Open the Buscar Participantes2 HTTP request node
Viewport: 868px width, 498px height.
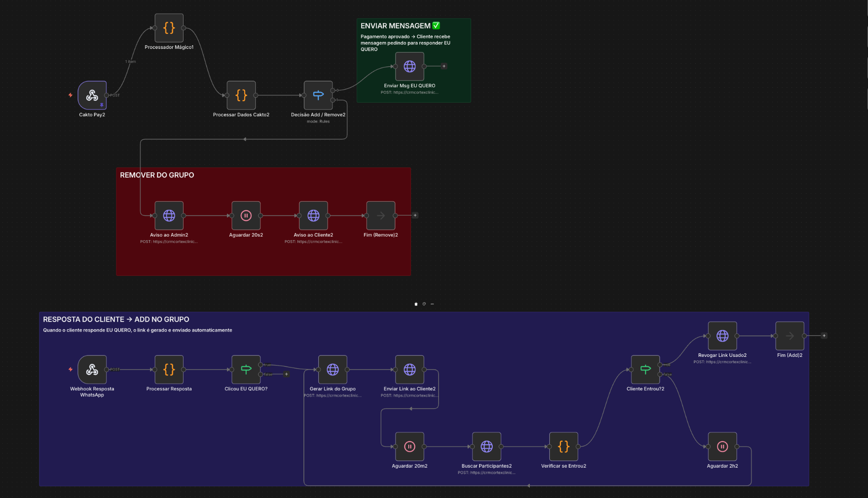[486, 446]
